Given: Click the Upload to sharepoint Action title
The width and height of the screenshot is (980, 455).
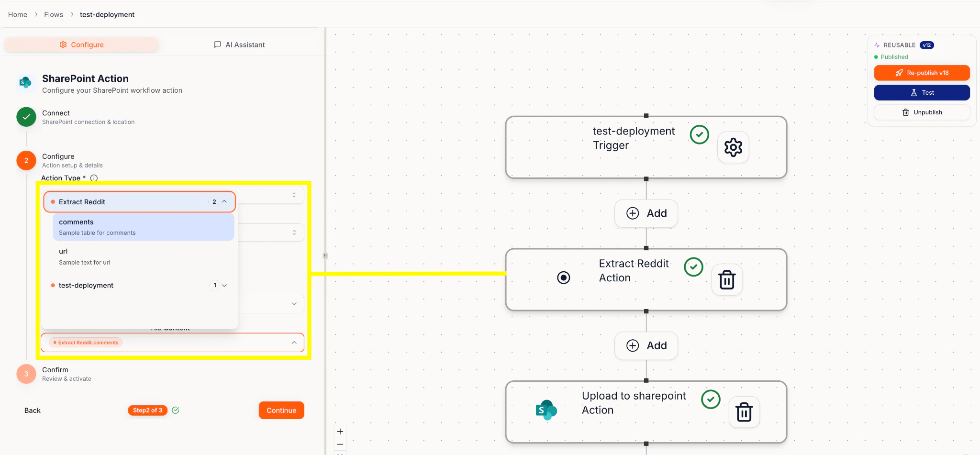Looking at the screenshot, I should click(634, 403).
